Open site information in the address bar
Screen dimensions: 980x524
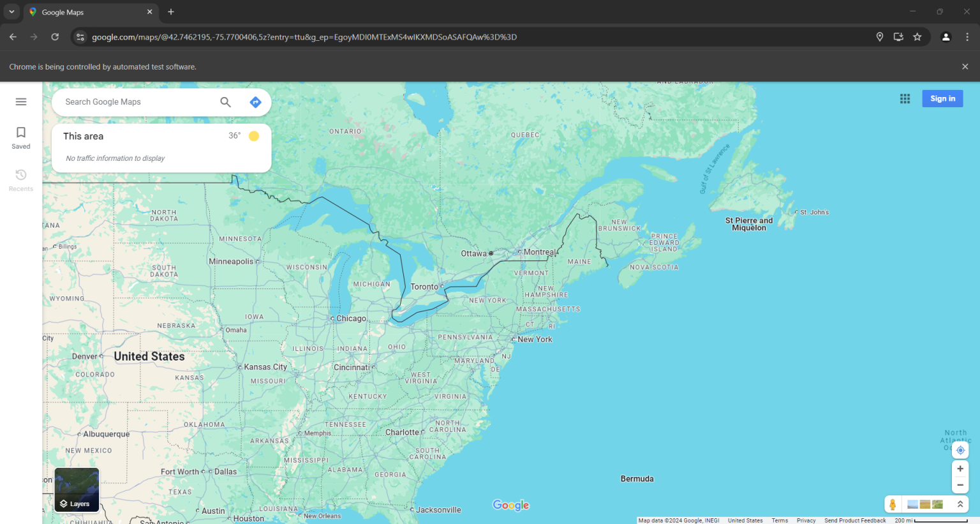pos(80,36)
